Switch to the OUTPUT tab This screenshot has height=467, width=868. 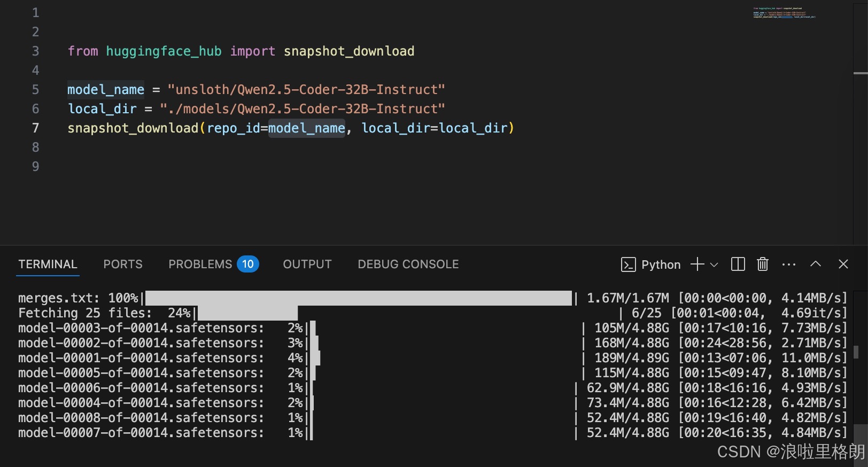coord(307,264)
